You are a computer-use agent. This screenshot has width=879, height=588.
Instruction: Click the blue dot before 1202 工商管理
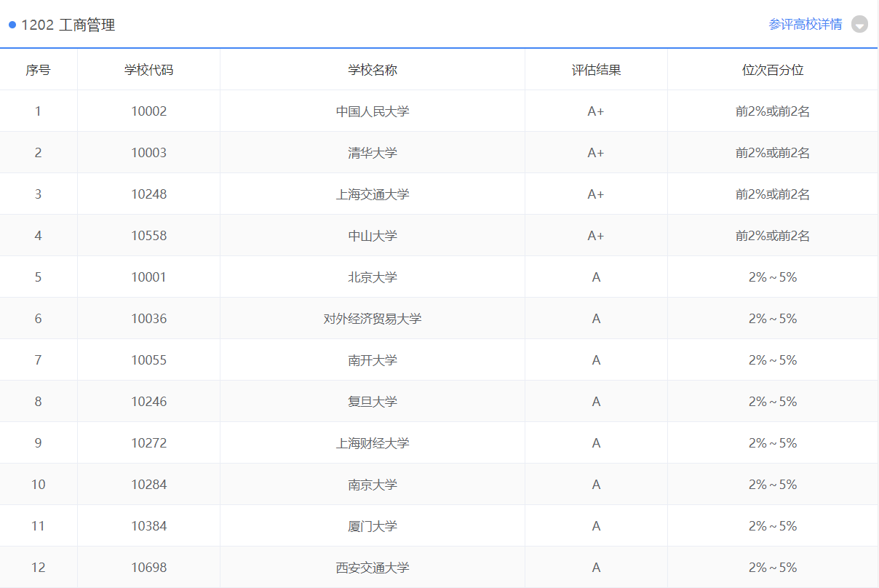coord(12,25)
